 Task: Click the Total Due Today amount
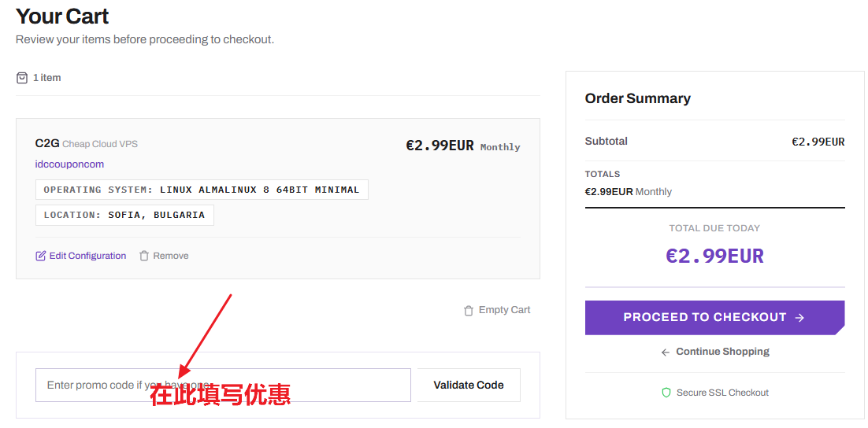click(x=714, y=256)
